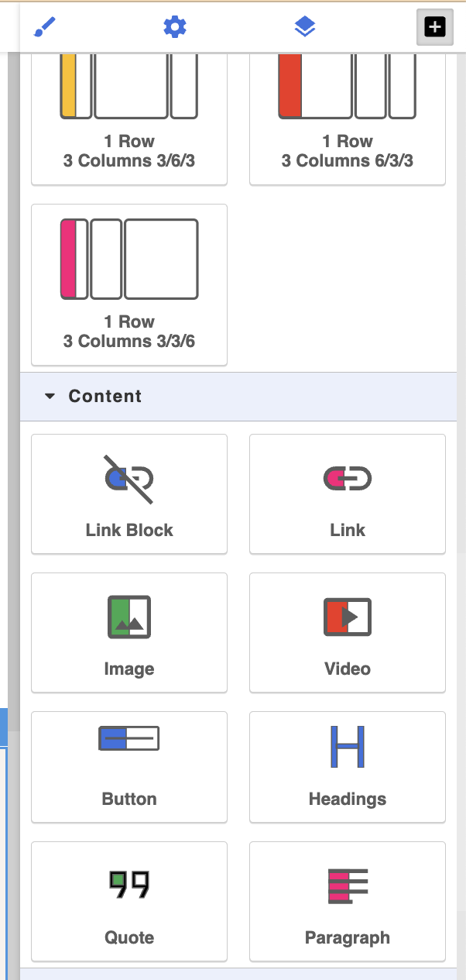Select the Headings H icon
Image resolution: width=466 pixels, height=980 pixels.
point(348,747)
